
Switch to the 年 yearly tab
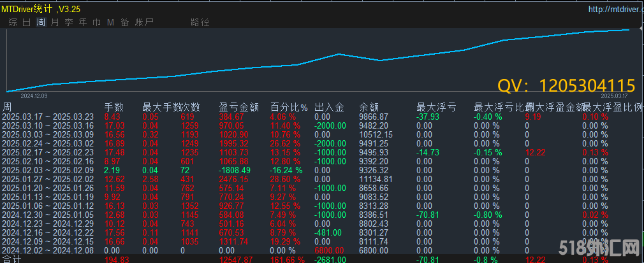(83, 22)
